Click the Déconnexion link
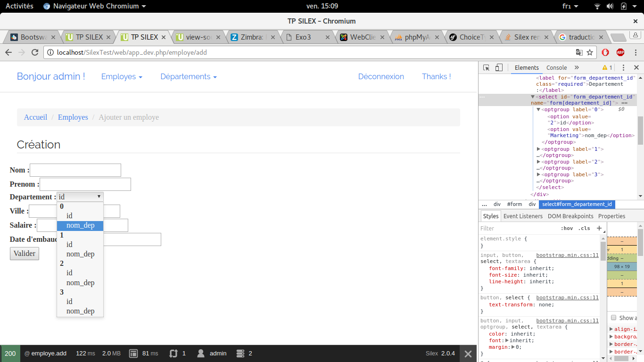 [381, 76]
